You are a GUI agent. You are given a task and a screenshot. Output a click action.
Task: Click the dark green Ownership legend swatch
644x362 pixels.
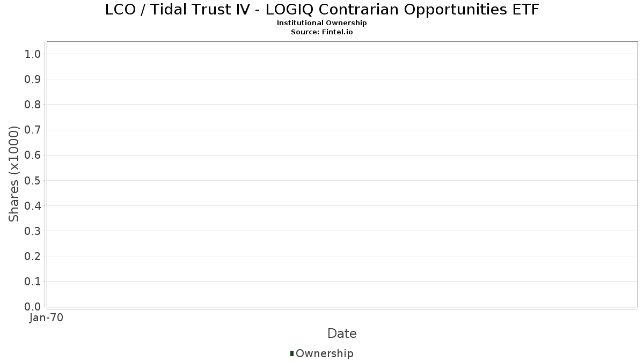click(x=292, y=353)
